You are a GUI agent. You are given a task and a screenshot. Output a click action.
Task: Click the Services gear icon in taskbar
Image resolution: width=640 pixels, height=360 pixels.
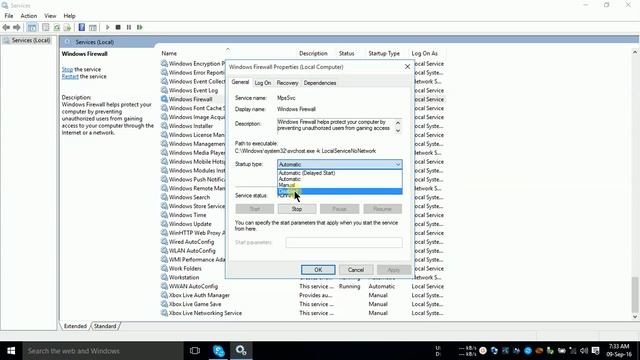tap(241, 351)
